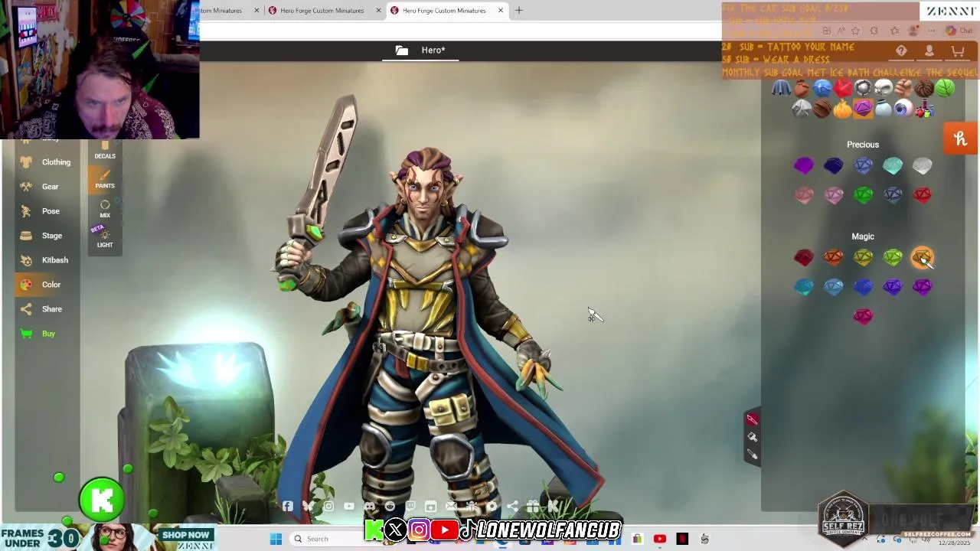Apply the purple Precious gem swatch
Image resolution: width=980 pixels, height=551 pixels.
803,166
